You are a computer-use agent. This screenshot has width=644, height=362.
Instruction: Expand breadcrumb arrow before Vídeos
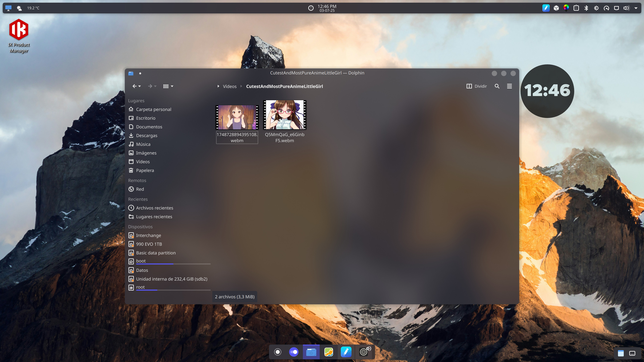[x=218, y=86]
